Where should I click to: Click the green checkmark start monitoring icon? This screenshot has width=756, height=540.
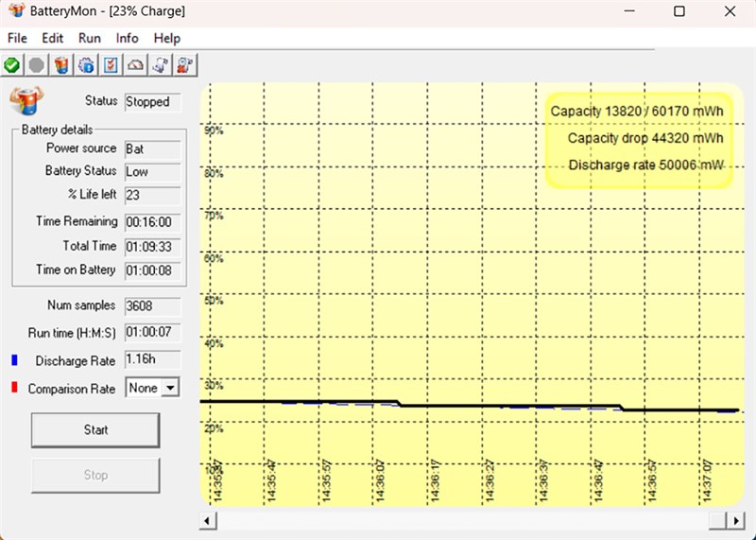(x=11, y=65)
